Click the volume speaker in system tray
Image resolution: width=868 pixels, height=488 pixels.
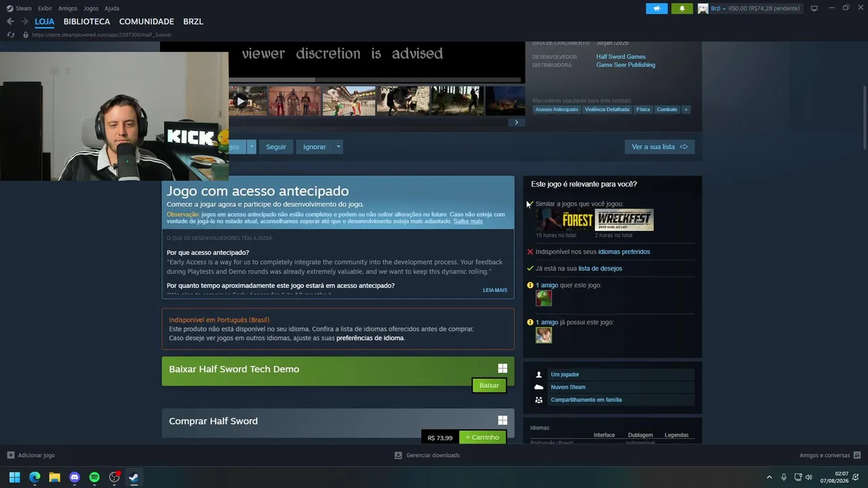point(808,477)
